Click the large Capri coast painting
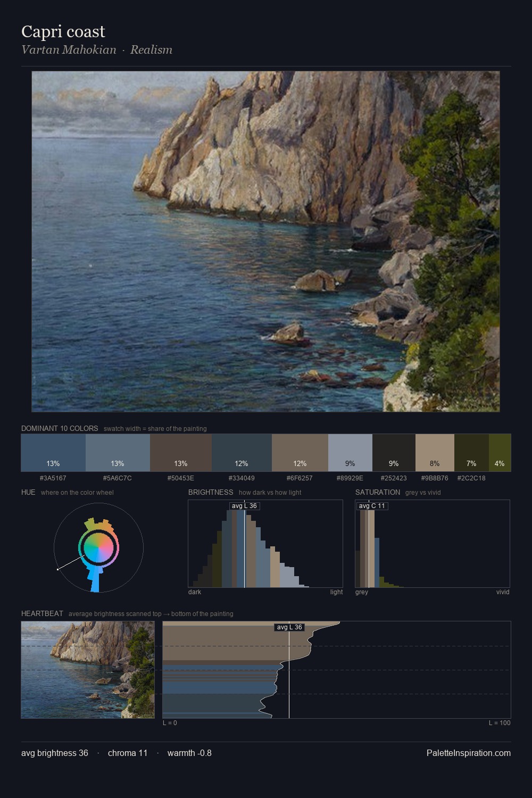532x798 pixels. point(265,242)
